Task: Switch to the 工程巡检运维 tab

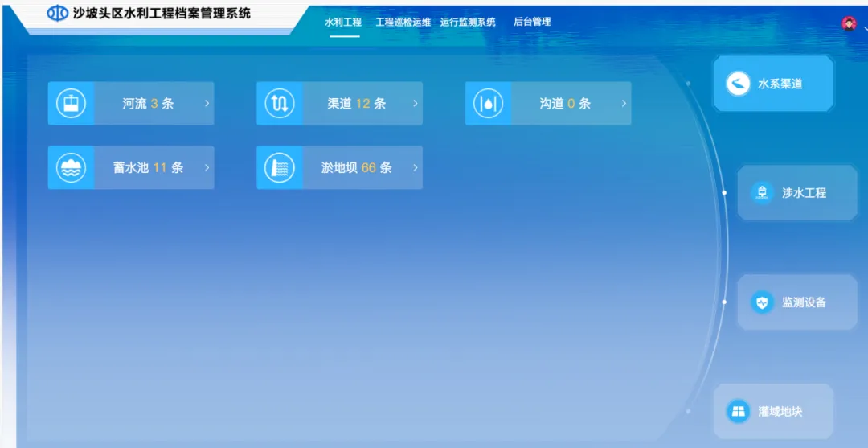Action: (x=403, y=23)
